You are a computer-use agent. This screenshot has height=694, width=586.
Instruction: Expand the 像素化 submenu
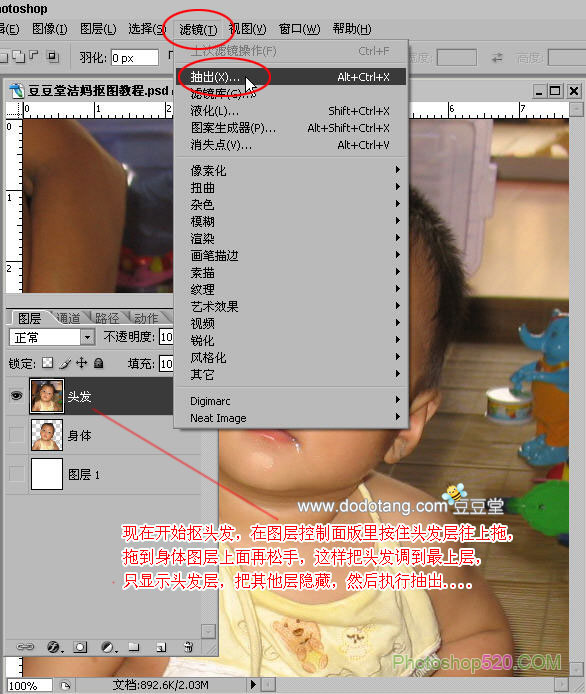pyautogui.click(x=290, y=170)
